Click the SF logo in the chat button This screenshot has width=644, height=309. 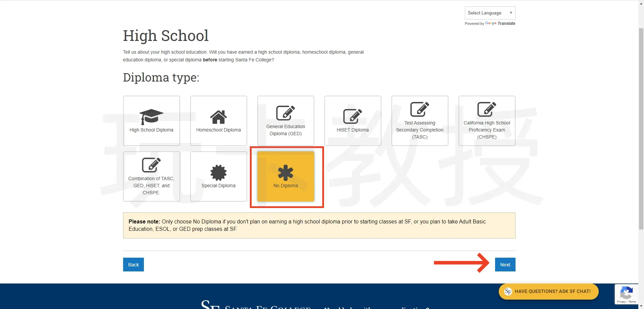coord(508,292)
